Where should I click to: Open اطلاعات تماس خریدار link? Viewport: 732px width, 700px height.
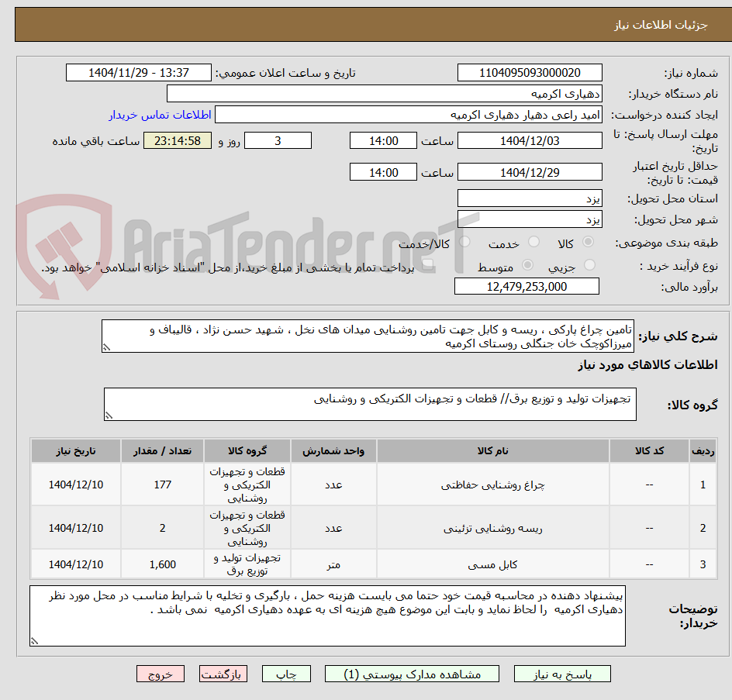pyautogui.click(x=160, y=115)
